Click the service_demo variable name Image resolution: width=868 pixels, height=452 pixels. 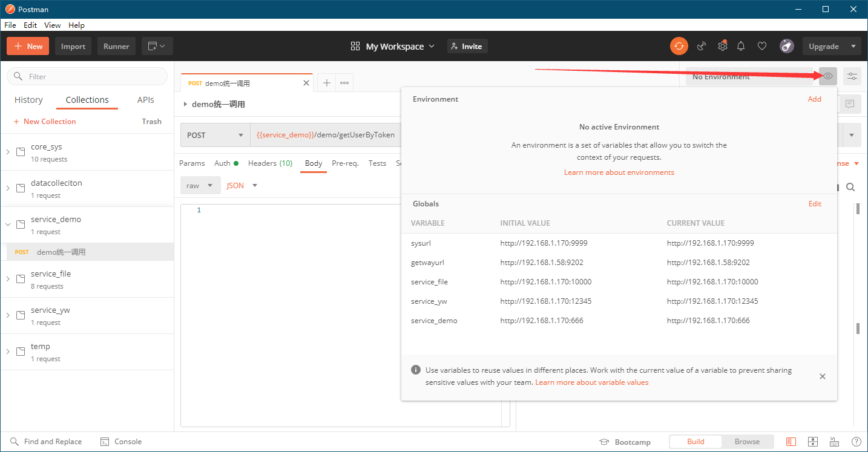(433, 320)
